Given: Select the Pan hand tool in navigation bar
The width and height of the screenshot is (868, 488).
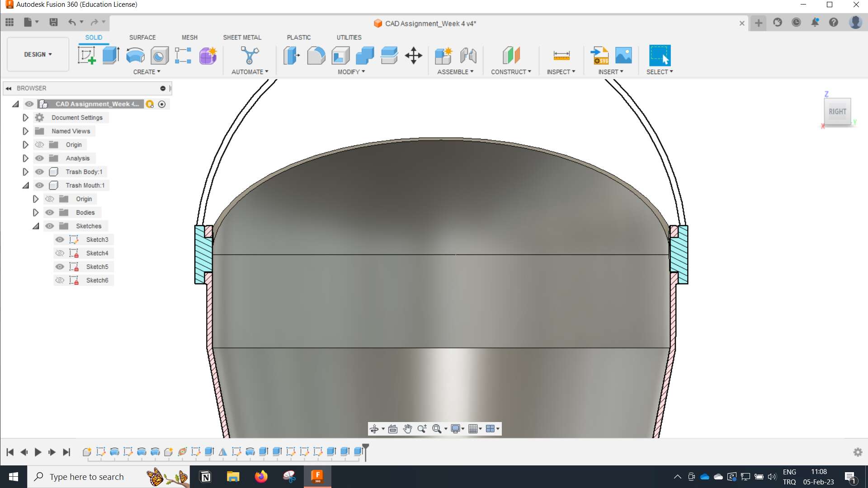Looking at the screenshot, I should tap(407, 429).
